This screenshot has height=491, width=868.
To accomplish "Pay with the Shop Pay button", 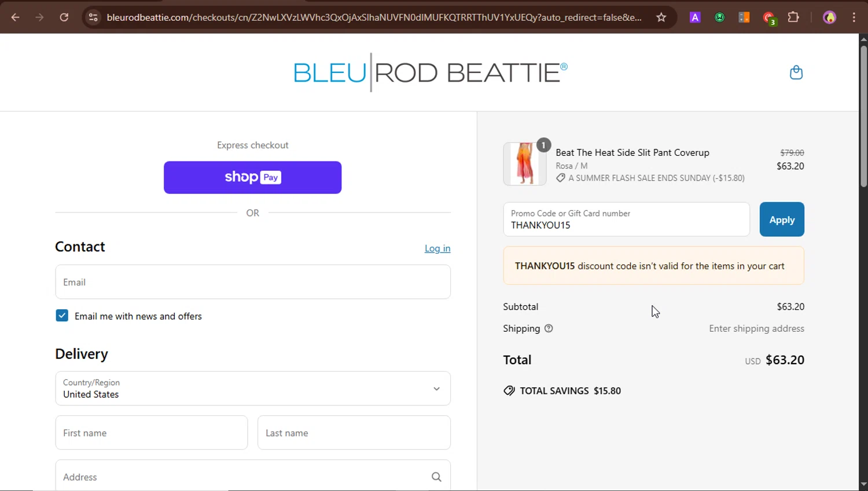I will click(x=253, y=178).
